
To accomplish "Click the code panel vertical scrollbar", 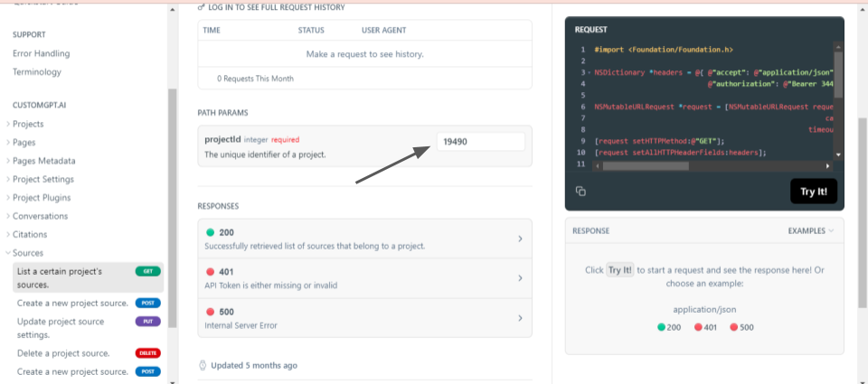I will click(838, 75).
